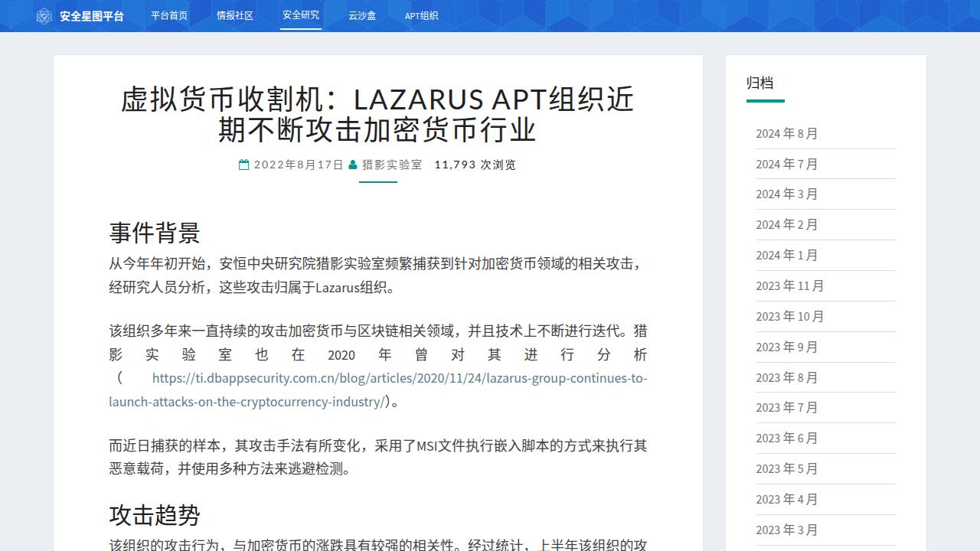This screenshot has height=551, width=980.
Task: Click the 攻击趋势 heading
Action: pyautogui.click(x=155, y=515)
